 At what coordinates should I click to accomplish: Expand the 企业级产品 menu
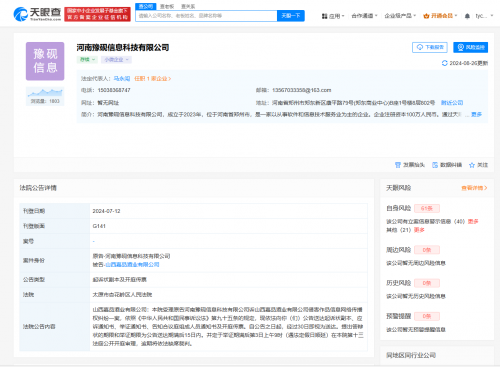pyautogui.click(x=400, y=16)
